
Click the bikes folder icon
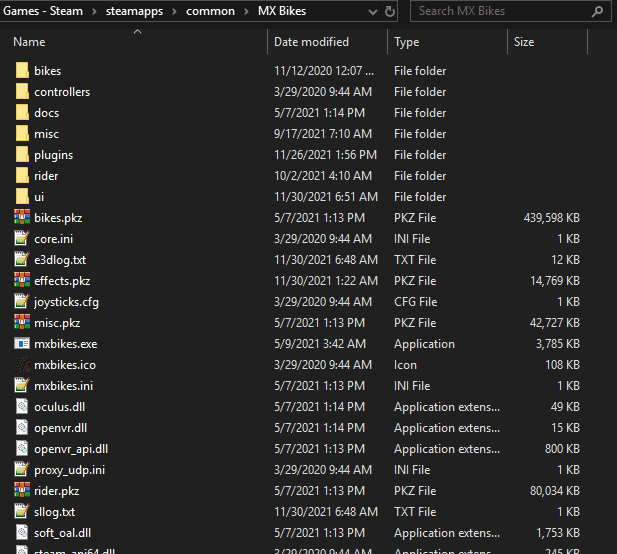(22, 71)
